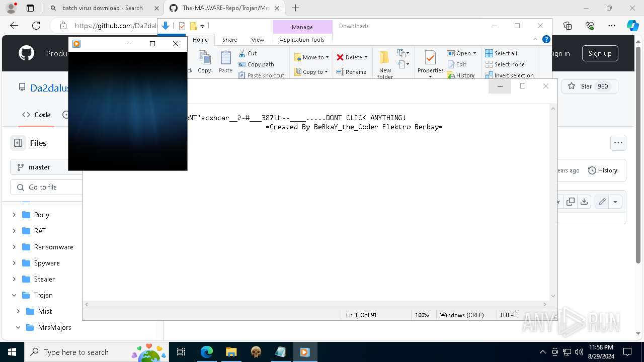The height and width of the screenshot is (362, 644).
Task: Click Copy icon in File Explorer ribbon
Action: coord(204,62)
